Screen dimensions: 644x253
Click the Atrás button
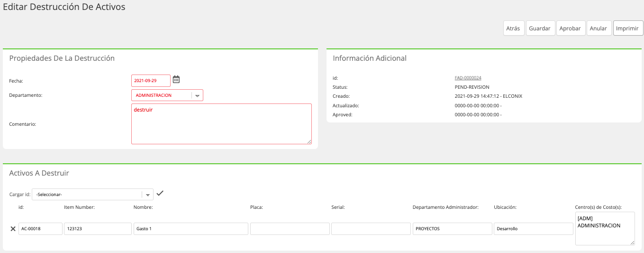click(x=513, y=28)
